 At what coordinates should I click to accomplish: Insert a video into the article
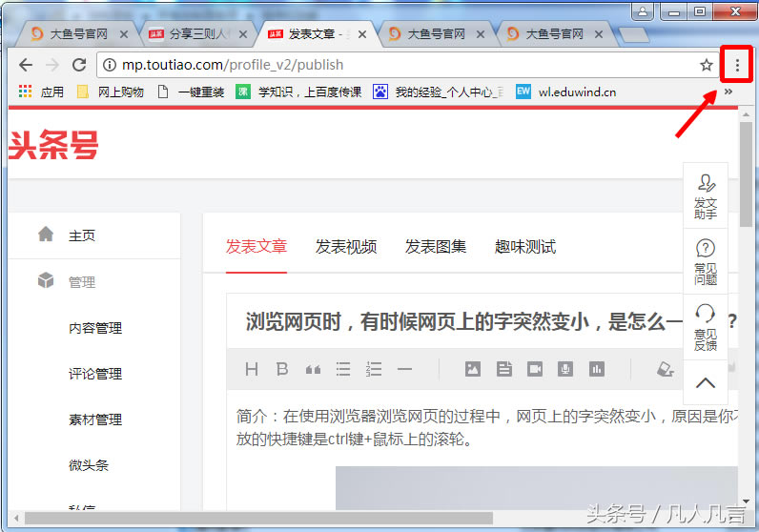[535, 369]
